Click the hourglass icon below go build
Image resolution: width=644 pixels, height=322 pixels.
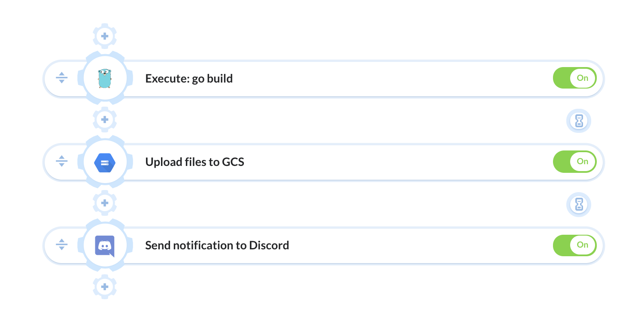pyautogui.click(x=579, y=121)
